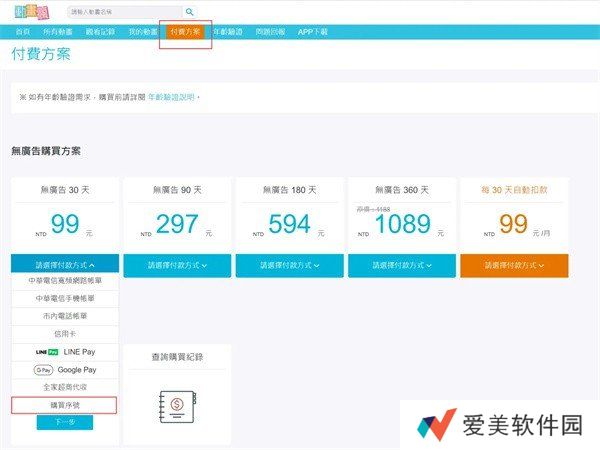Viewport: 600px width, 450px height.
Task: Follow the 年齡驗證說明 link
Action: coord(171,97)
